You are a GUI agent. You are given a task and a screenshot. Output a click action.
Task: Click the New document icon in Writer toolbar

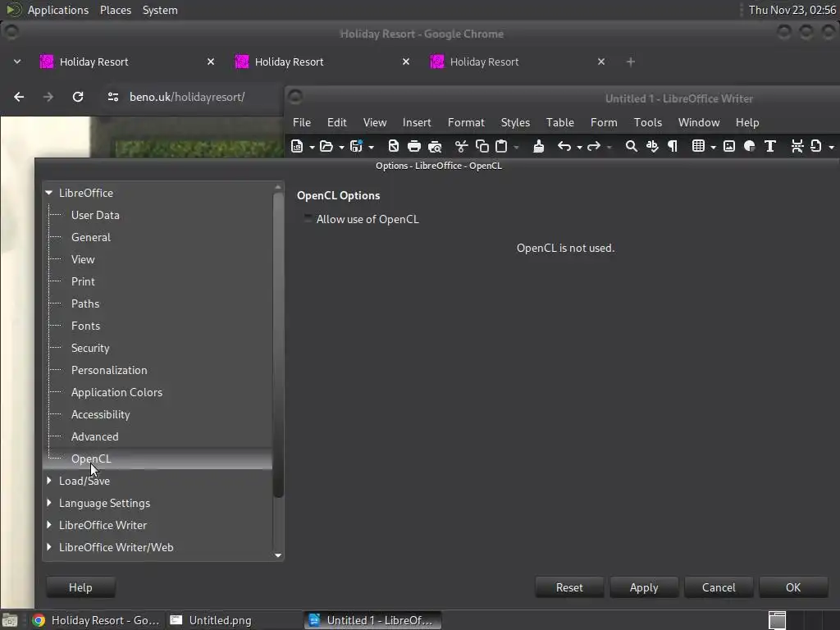coord(297,146)
